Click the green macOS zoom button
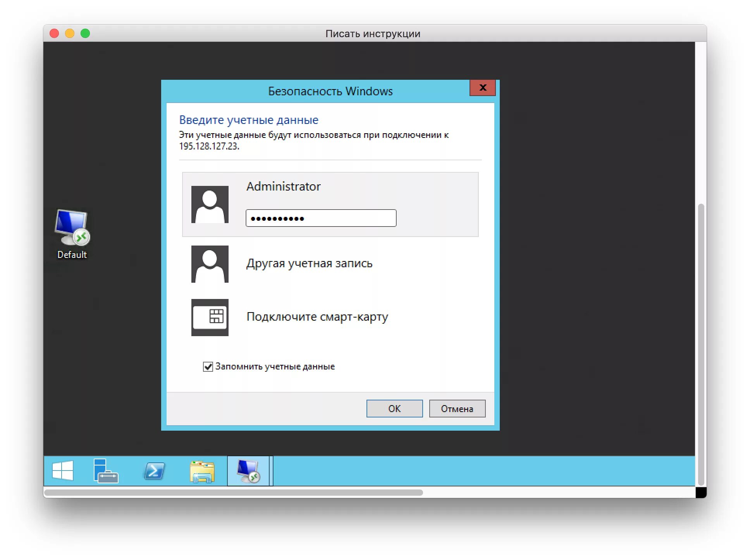 point(85,33)
